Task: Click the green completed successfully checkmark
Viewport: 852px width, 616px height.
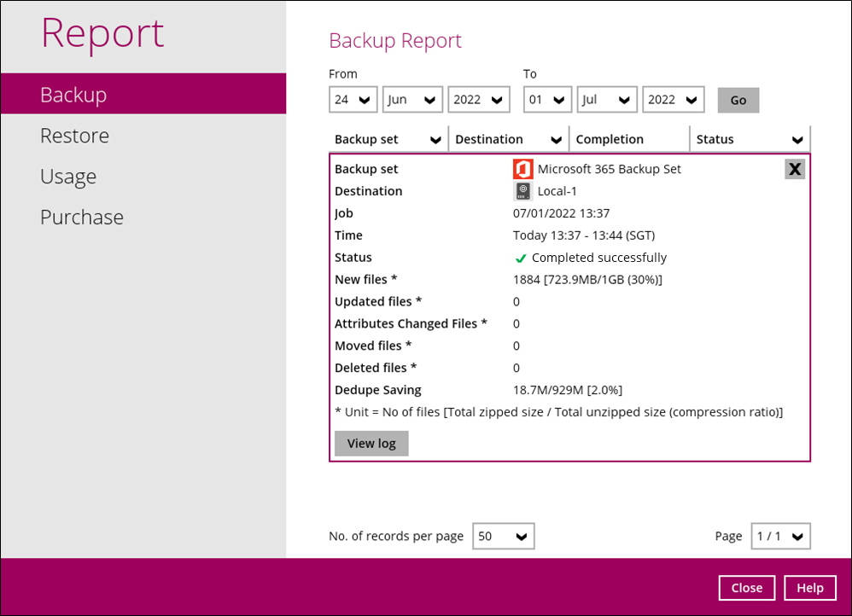Action: (x=521, y=259)
